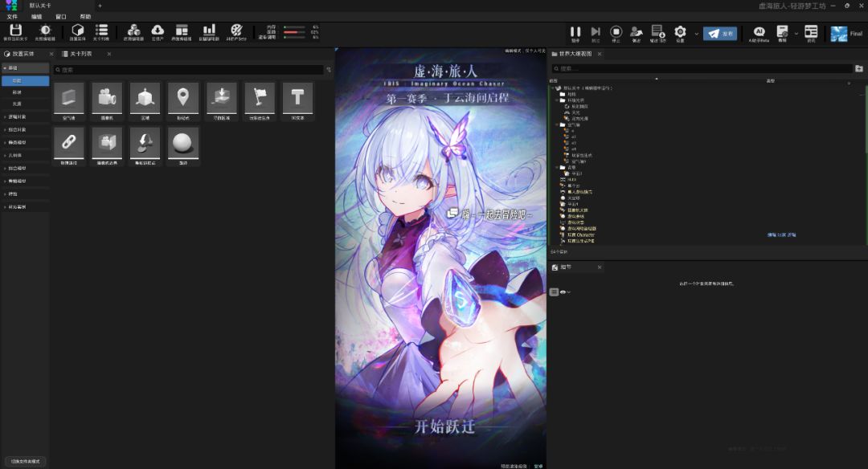868x469 pixels.
Task: Choose the 3D text 'T' entity
Action: pyautogui.click(x=297, y=97)
